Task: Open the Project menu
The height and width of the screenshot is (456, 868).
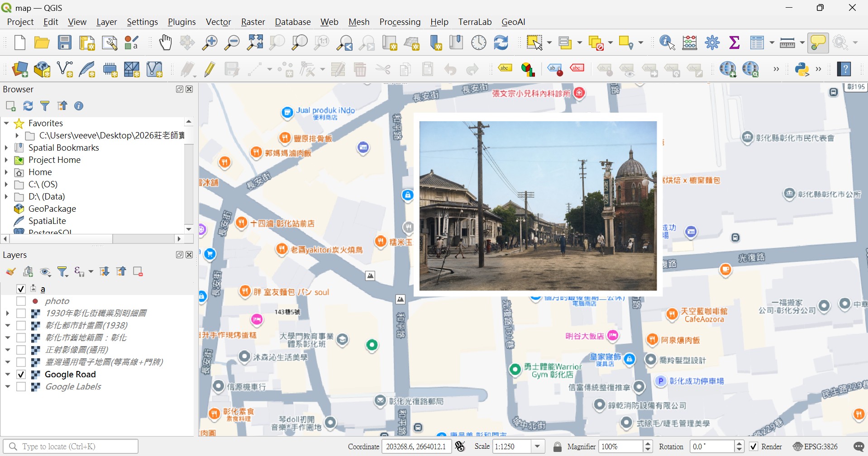Action: click(20, 22)
